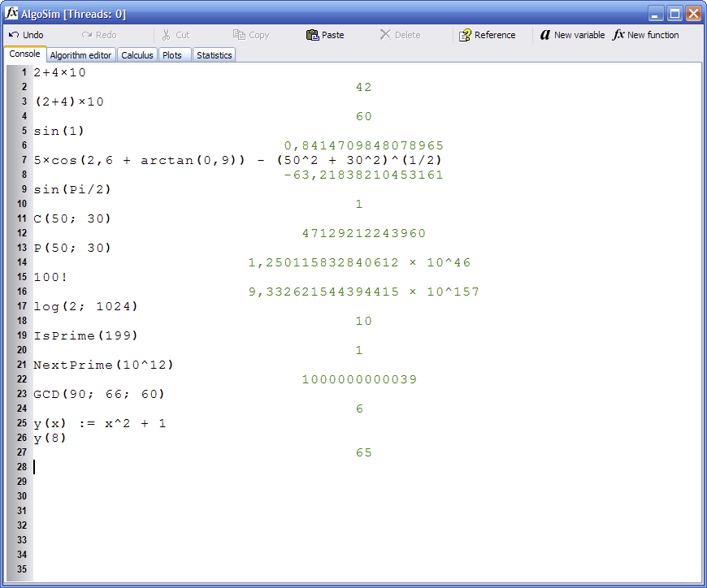Click the Delete X icon
707x588 pixels.
(x=385, y=35)
